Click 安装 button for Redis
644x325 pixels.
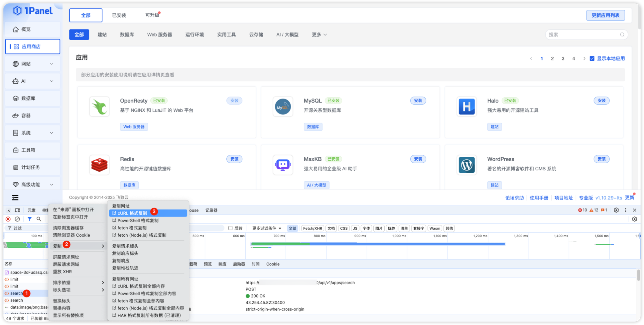click(x=234, y=159)
